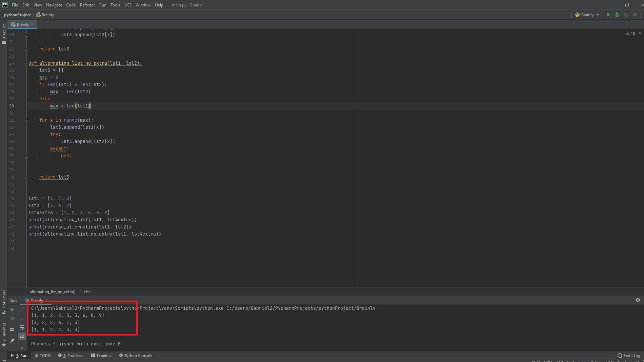Screen dimensions: 644x362
Task: Open the Help menu
Action: [159, 5]
